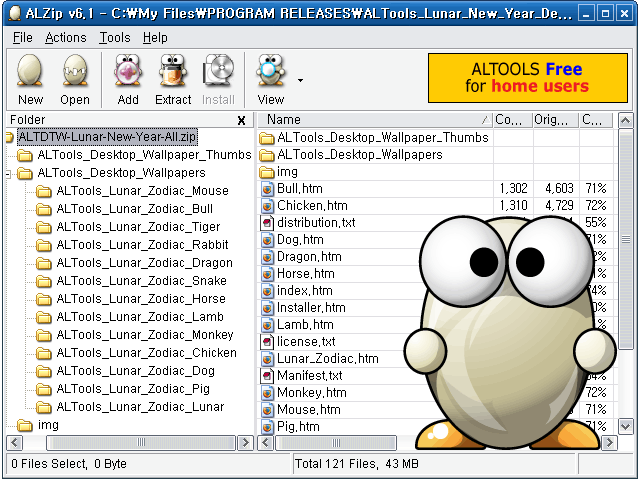Click the Install disc toolbar icon
The image size is (640, 480).
click(x=218, y=71)
